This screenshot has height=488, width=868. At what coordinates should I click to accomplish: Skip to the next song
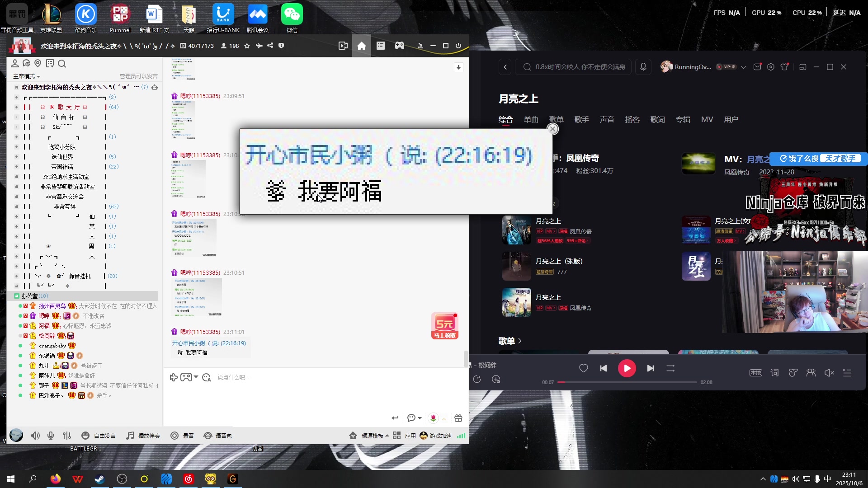pyautogui.click(x=650, y=368)
